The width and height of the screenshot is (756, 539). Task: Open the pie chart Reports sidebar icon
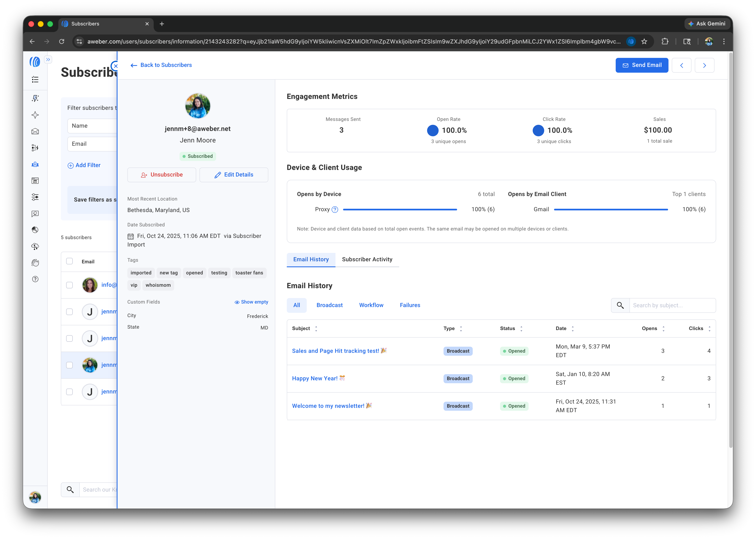click(35, 230)
